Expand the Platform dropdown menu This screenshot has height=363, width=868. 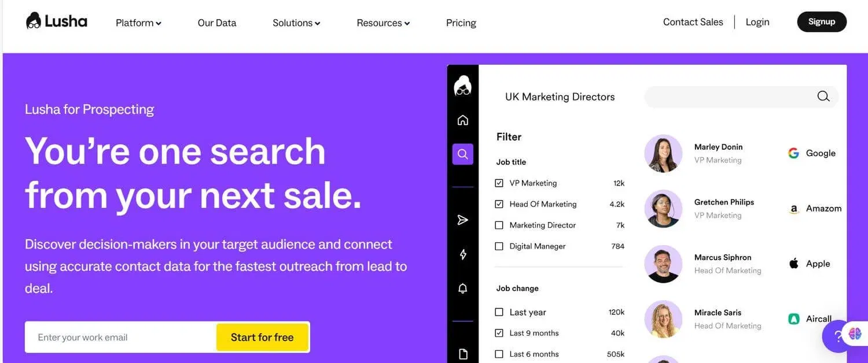tap(138, 23)
